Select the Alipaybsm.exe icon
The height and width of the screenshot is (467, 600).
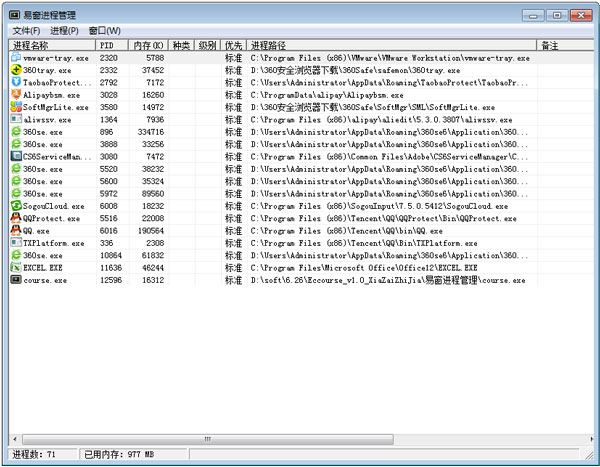(16, 94)
